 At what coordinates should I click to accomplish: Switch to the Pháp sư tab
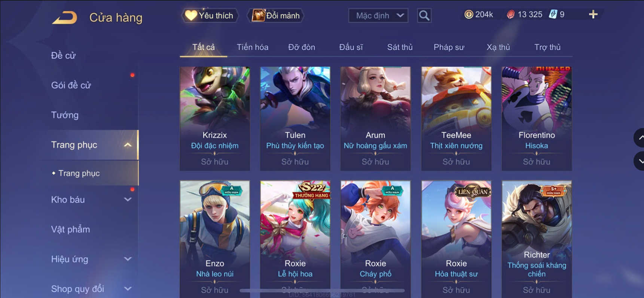[x=449, y=47]
